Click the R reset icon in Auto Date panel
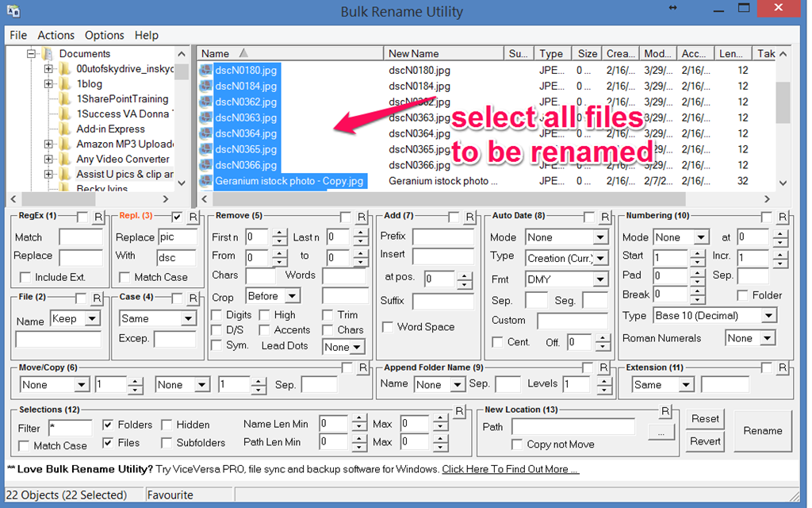 604,217
